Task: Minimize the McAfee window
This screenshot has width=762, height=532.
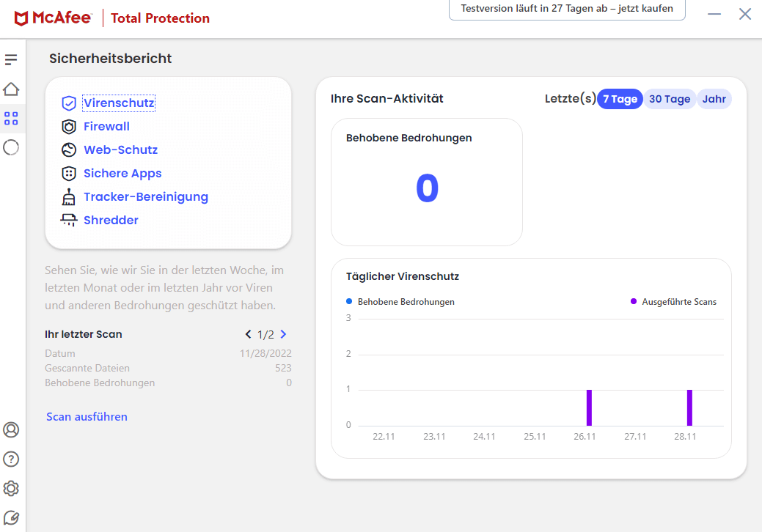Action: tap(714, 14)
